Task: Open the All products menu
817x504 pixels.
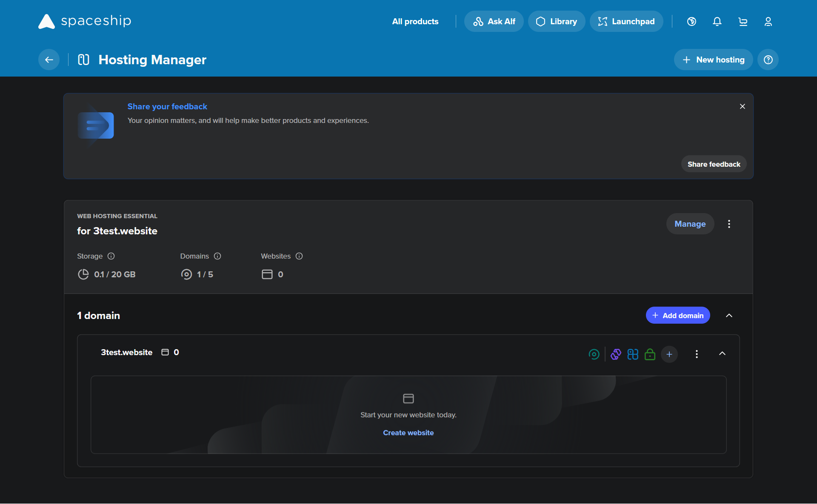Action: [415, 21]
